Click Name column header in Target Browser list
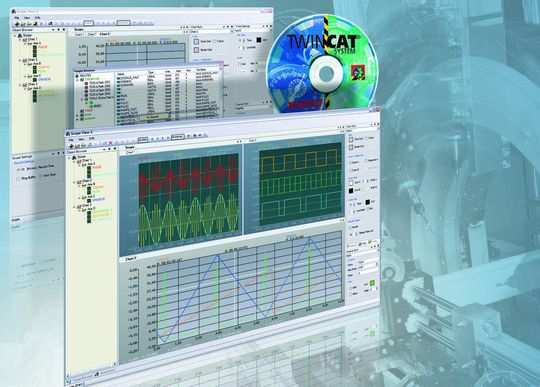The width and height of the screenshot is (540, 387). [x=121, y=74]
